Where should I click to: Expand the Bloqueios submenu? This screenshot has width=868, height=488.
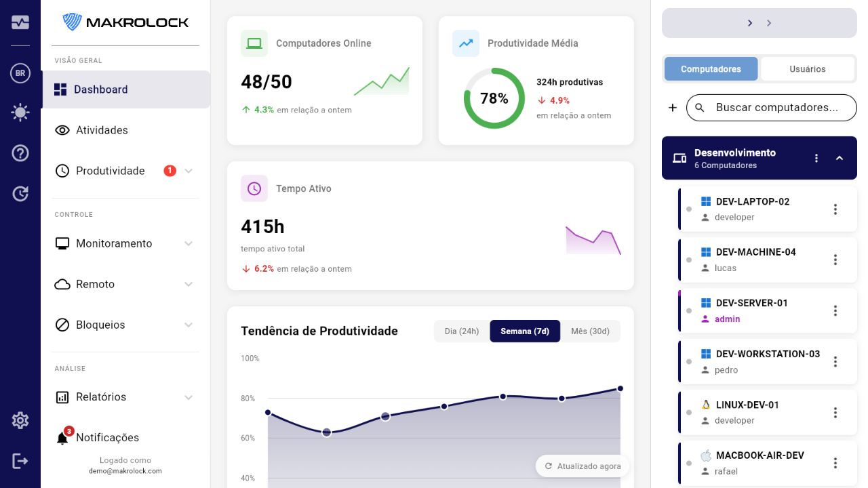[125, 325]
